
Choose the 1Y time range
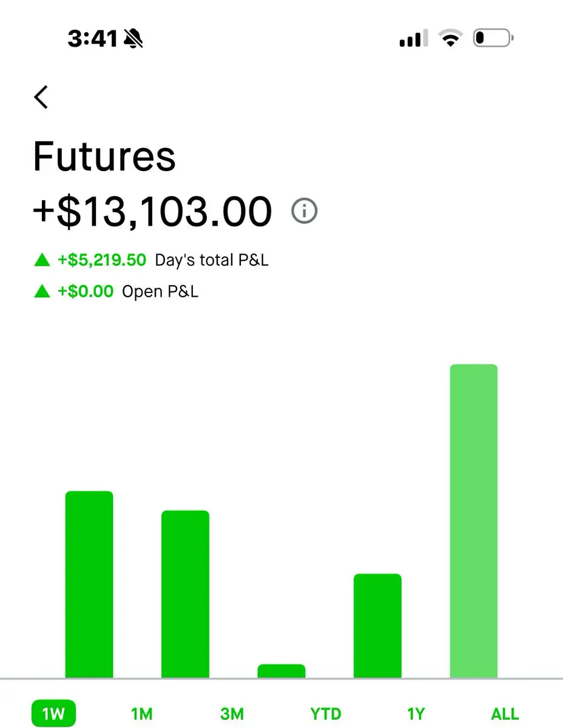point(416,714)
